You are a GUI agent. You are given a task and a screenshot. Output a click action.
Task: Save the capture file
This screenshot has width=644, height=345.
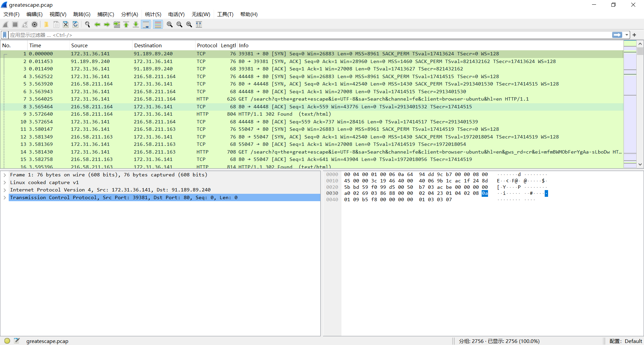click(x=56, y=24)
